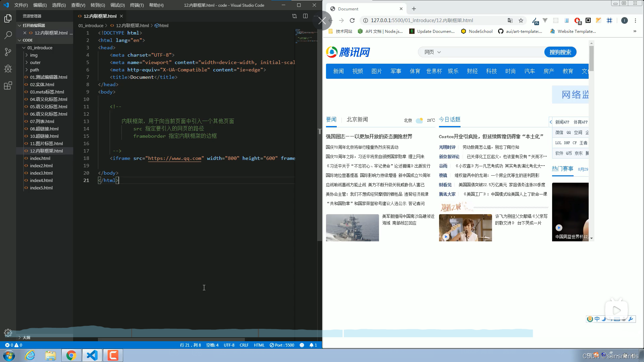Click the Open Changes compare icon
Viewport: 644px width, 362px height.
[x=294, y=16]
